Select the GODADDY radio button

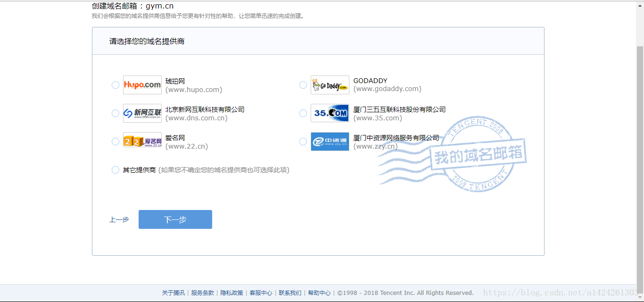pos(303,85)
